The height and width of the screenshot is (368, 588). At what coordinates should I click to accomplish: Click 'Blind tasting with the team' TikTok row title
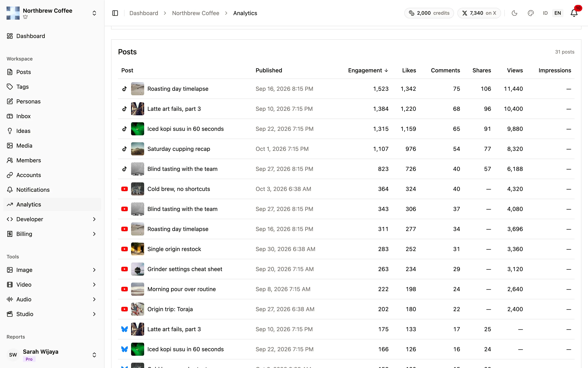point(182,169)
